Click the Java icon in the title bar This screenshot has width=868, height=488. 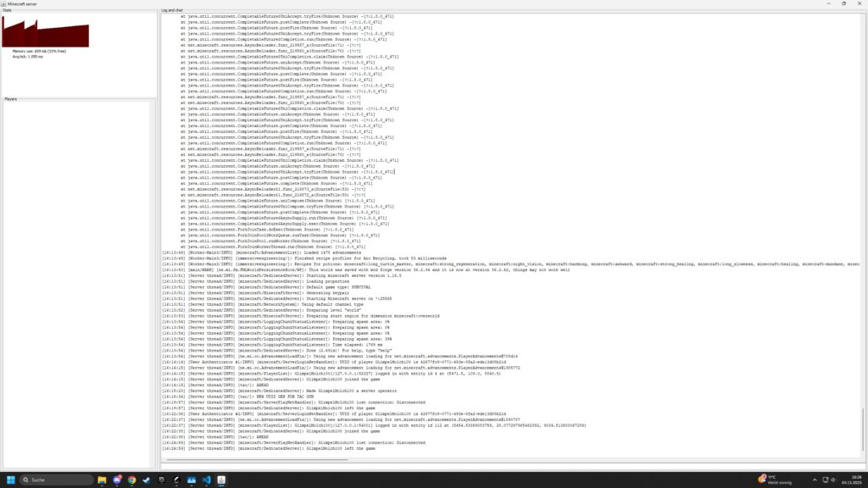(x=4, y=3)
